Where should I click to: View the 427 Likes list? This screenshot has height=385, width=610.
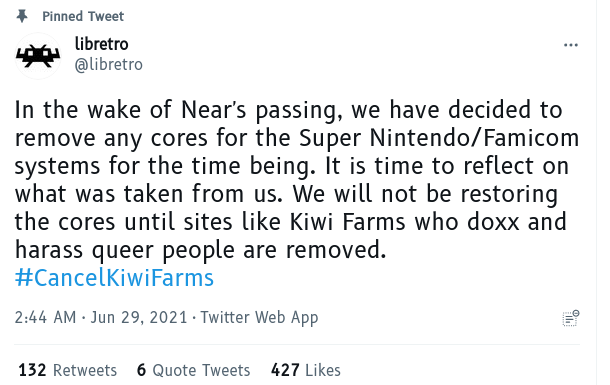[306, 370]
